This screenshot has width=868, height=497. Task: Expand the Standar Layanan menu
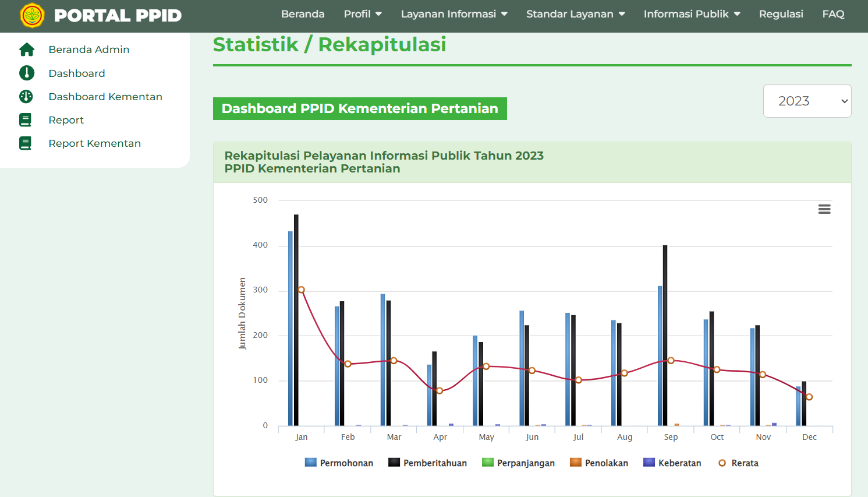(x=576, y=14)
